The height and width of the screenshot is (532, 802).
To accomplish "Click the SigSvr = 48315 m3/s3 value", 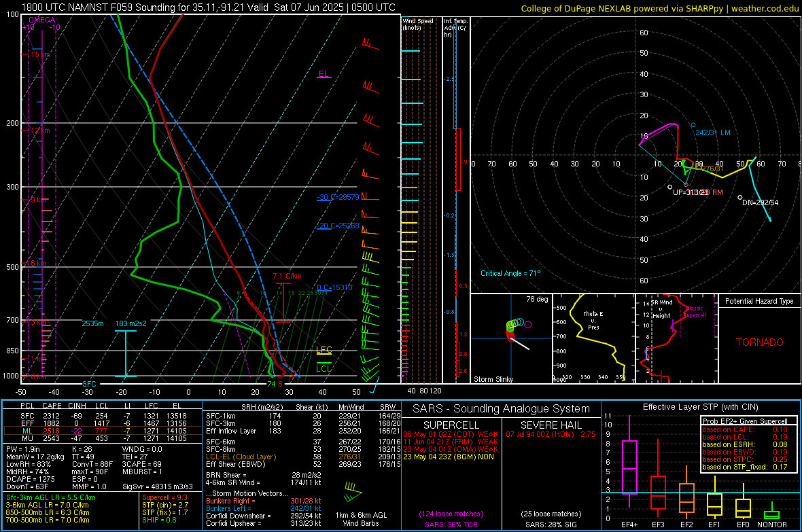I will (x=158, y=486).
